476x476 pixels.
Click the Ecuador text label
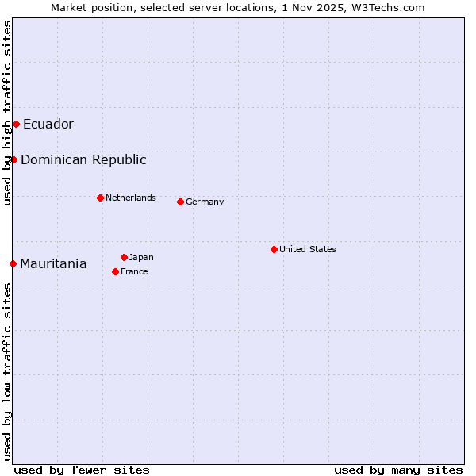coord(48,124)
